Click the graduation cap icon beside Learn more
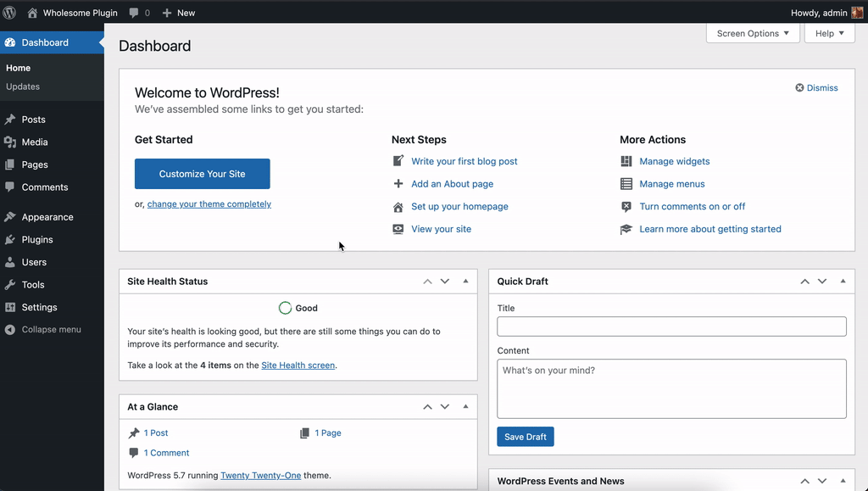 click(x=626, y=229)
